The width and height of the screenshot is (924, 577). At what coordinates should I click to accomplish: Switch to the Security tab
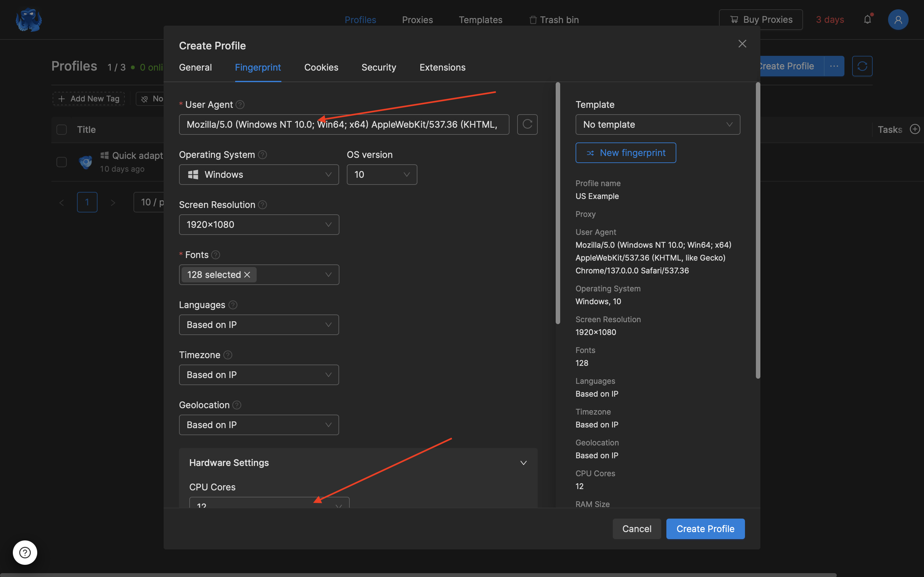click(379, 67)
